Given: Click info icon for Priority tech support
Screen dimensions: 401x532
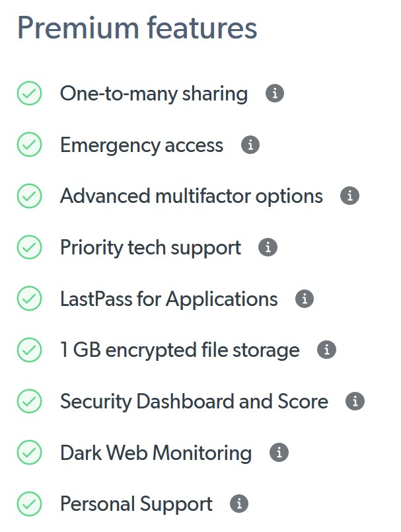Looking at the screenshot, I should (x=268, y=248).
